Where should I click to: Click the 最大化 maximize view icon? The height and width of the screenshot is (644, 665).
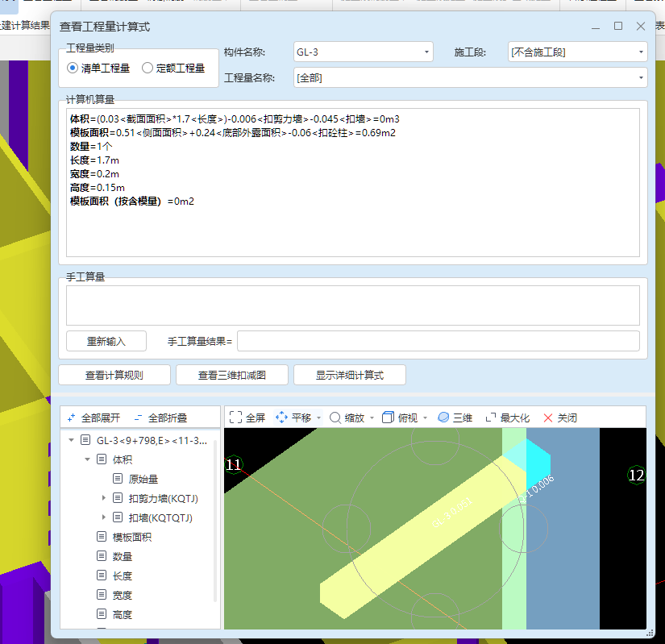[491, 418]
